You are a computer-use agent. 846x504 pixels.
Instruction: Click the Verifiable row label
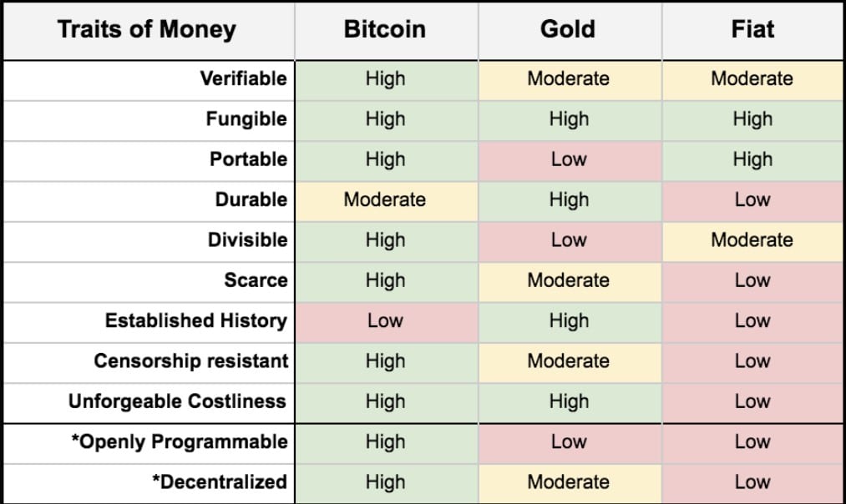tap(243, 79)
